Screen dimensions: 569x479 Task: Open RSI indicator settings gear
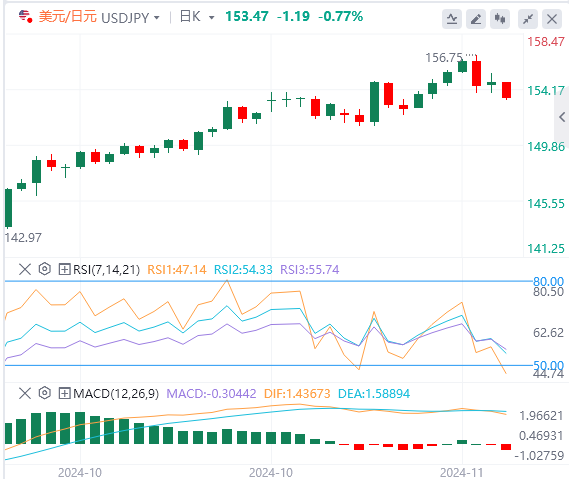(45, 269)
